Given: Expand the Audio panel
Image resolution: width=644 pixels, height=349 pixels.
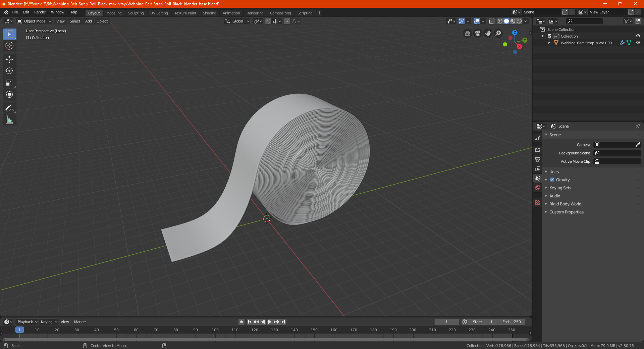Looking at the screenshot, I should click(x=554, y=196).
